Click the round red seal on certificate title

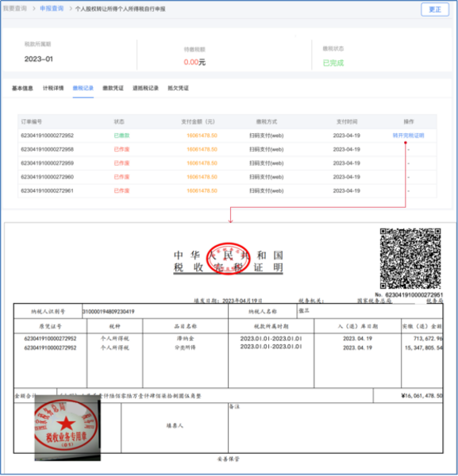pos(229,259)
